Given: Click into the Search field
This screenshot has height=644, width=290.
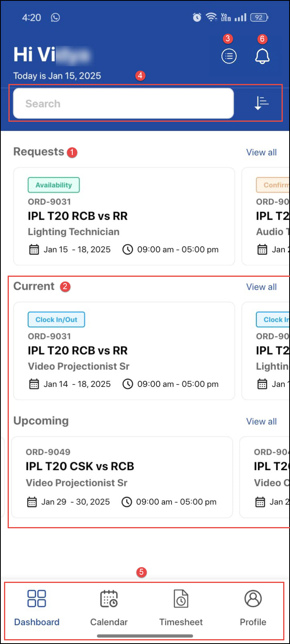Looking at the screenshot, I should tap(123, 104).
